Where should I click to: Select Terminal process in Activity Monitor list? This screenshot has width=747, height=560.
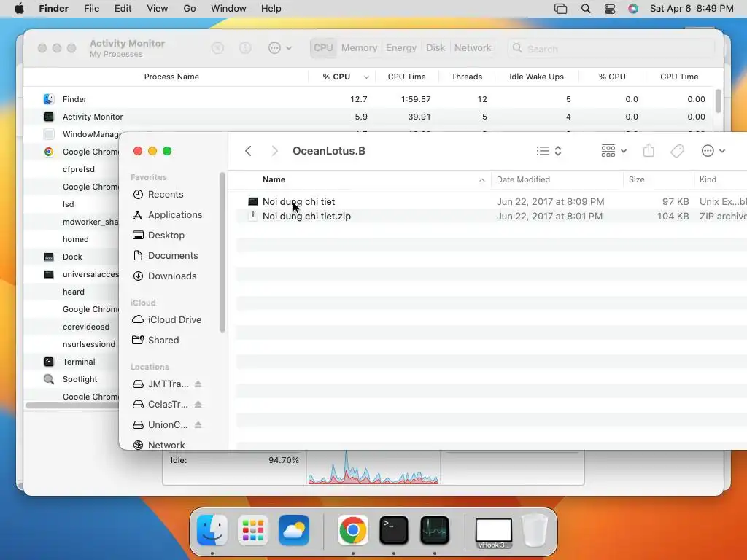71,362
